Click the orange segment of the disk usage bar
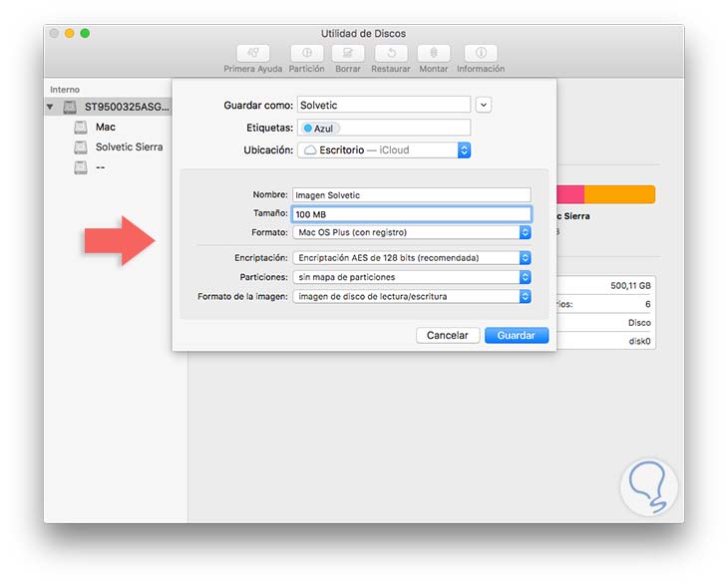Viewport: 728px width, 585px height. click(x=619, y=194)
